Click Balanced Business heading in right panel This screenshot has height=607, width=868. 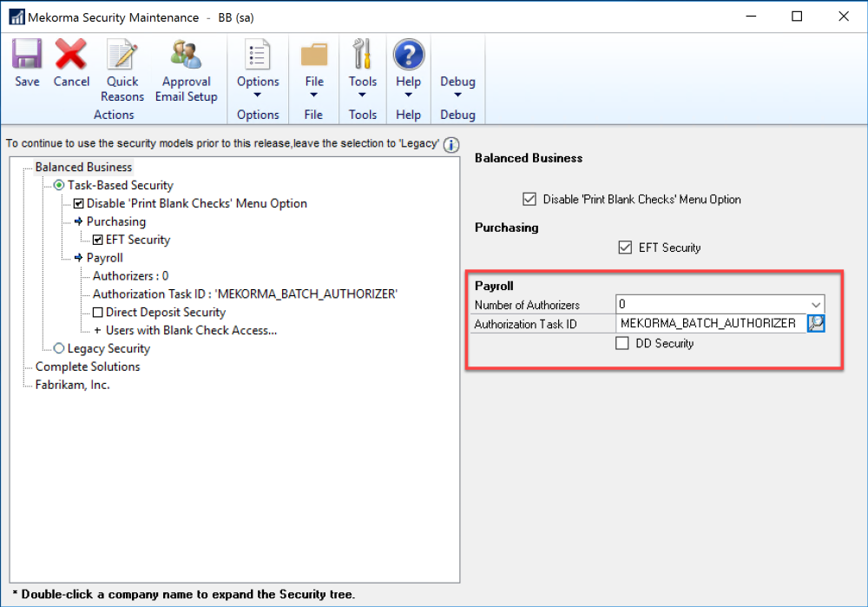tap(529, 158)
